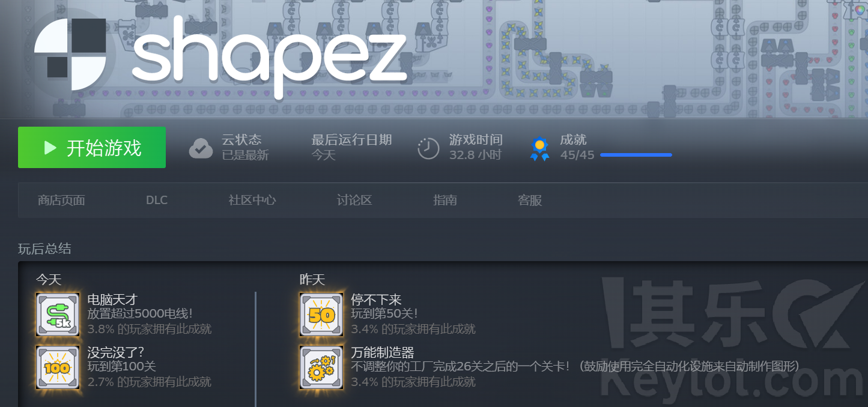Click the 电脑天才 achievement title
The width and height of the screenshot is (868, 407).
tap(112, 299)
